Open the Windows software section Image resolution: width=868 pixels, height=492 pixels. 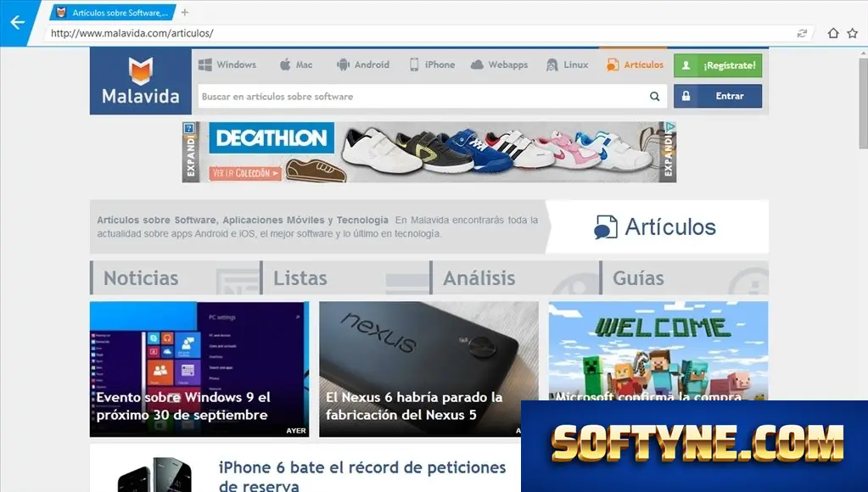click(227, 64)
